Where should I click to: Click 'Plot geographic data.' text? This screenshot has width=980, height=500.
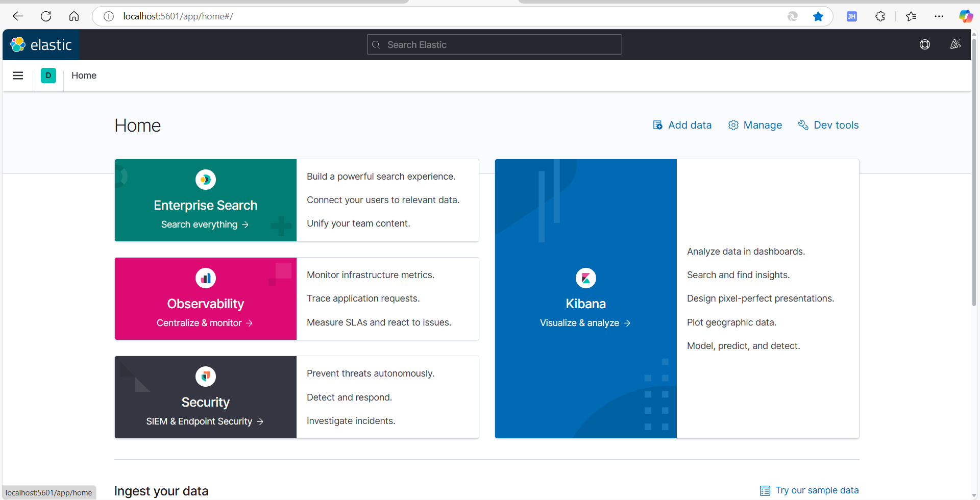pos(732,322)
